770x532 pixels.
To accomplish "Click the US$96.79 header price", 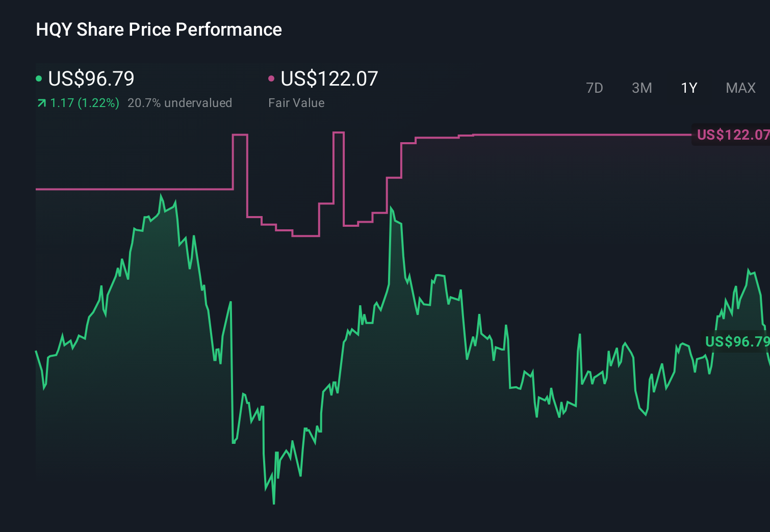I will 91,79.
